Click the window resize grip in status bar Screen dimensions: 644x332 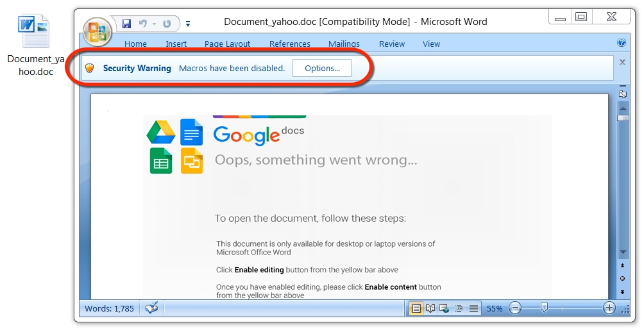[626, 310]
